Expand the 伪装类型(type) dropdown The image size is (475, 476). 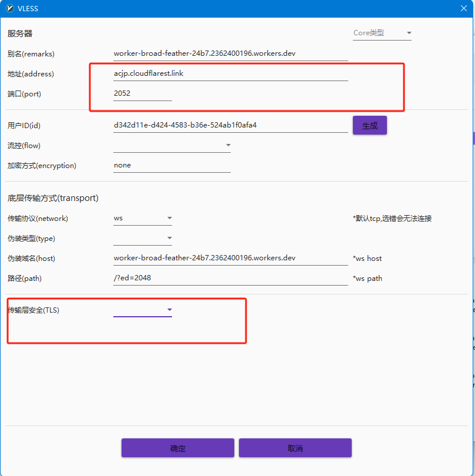click(143, 239)
